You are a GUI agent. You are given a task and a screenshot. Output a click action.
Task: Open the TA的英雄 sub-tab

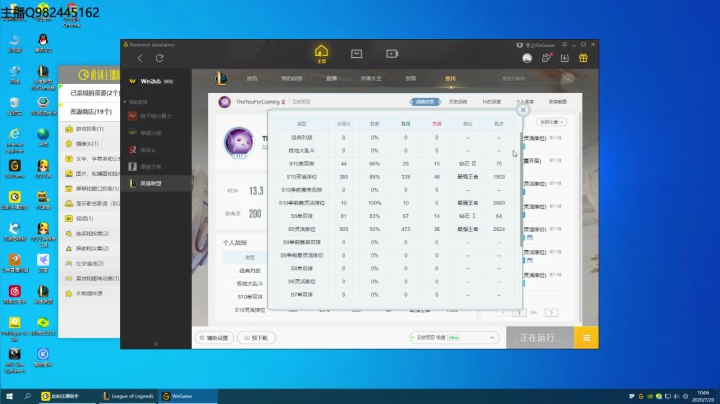[491, 102]
